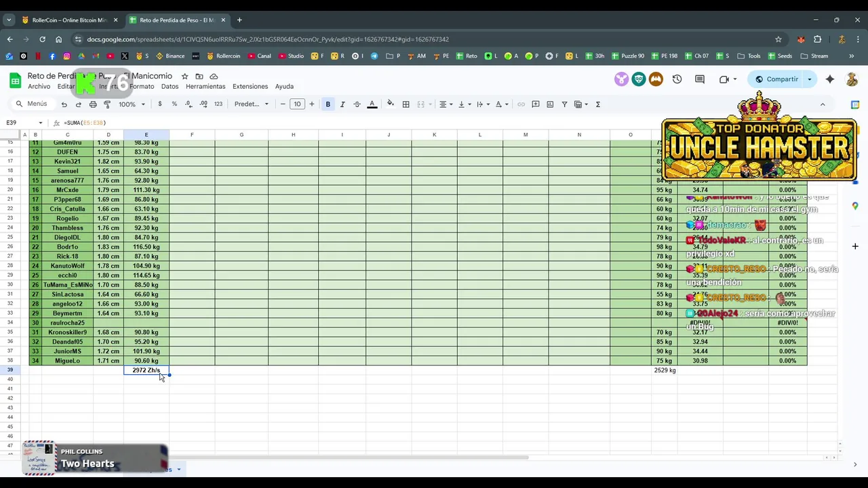Open the name box dropdown E39
This screenshot has height=488, width=868.
click(40, 123)
